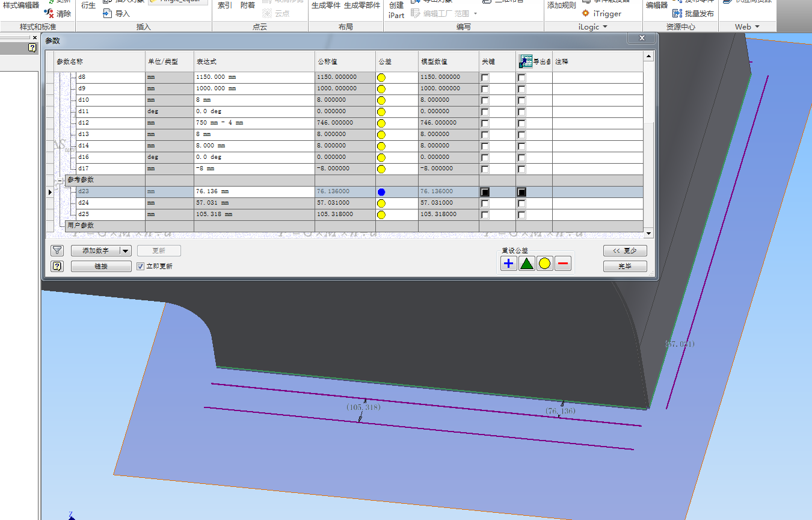Click the 导入 import icon in ribbon

[x=108, y=13]
